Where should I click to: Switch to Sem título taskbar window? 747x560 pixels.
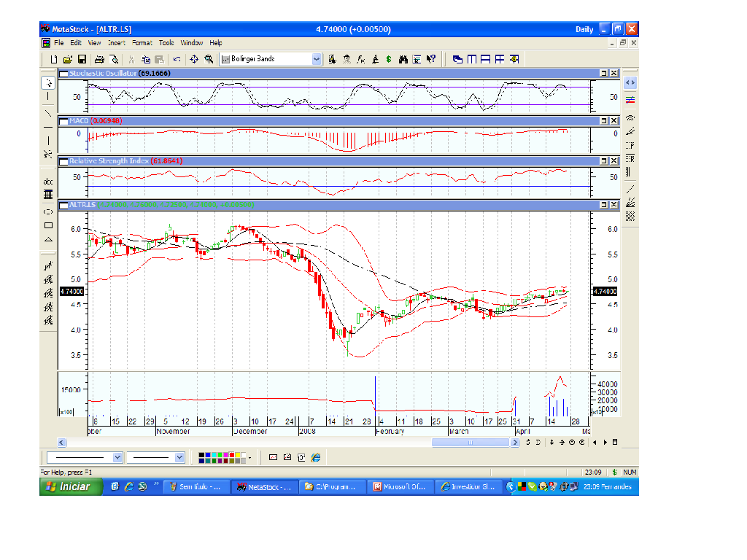(196, 486)
